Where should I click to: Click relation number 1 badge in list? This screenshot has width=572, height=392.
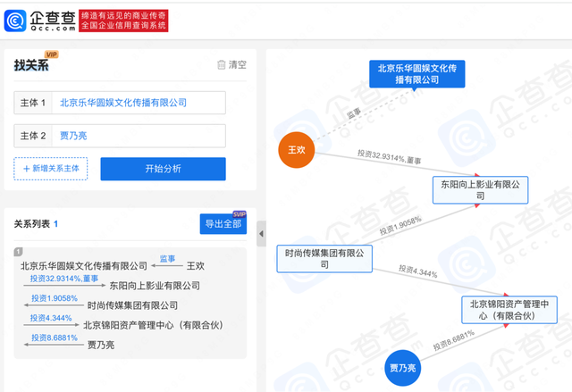[18, 252]
